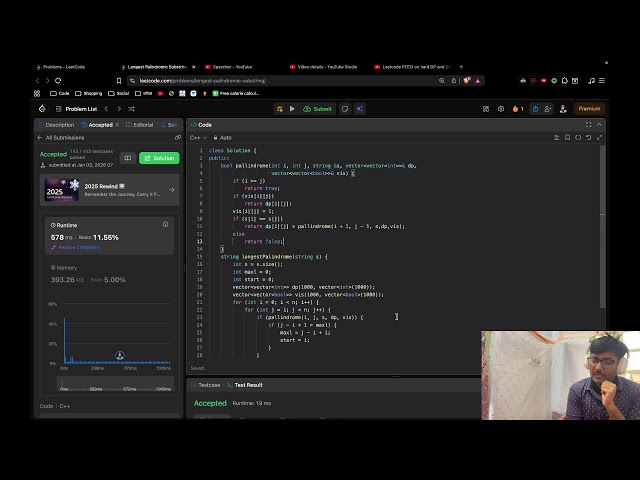Start the timer stopwatch icon

click(x=535, y=109)
